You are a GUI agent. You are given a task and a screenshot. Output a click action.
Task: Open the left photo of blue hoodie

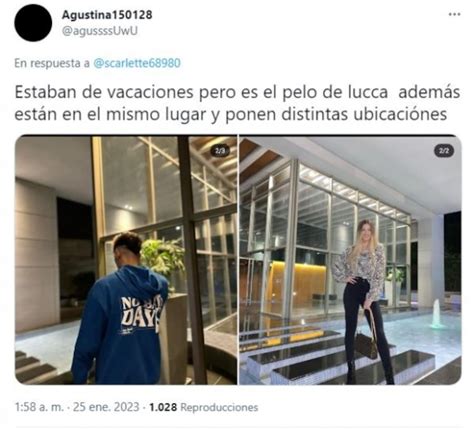pos(126,260)
